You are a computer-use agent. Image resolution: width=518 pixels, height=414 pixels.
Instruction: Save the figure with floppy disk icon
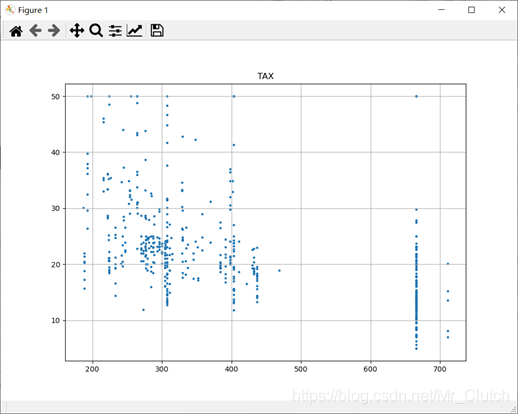coord(157,30)
